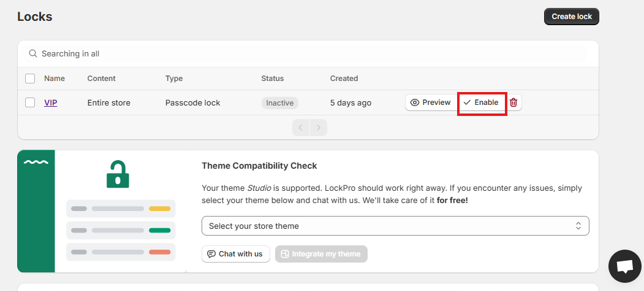Go to next page of locks
Viewport: 644px width, 292px height.
point(319,128)
